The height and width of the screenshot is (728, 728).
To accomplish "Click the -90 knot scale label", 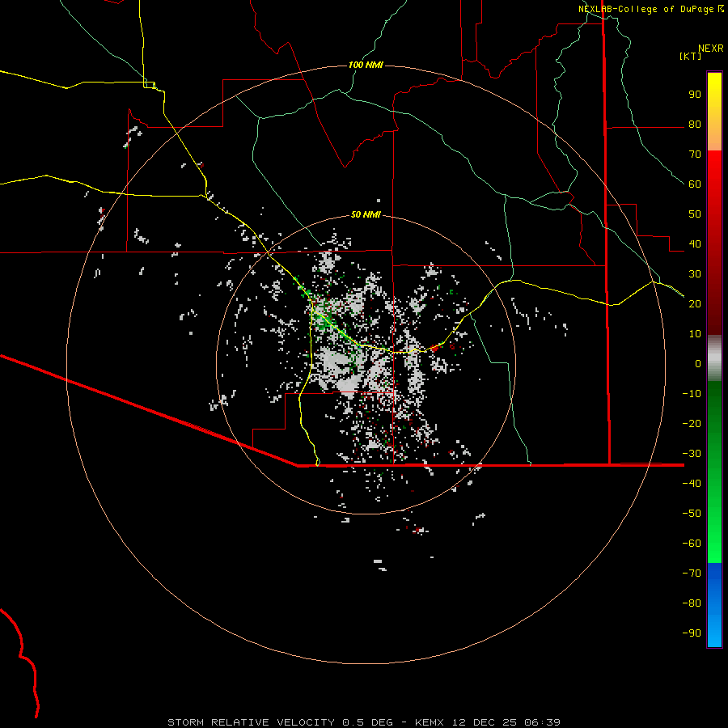I will tap(692, 633).
